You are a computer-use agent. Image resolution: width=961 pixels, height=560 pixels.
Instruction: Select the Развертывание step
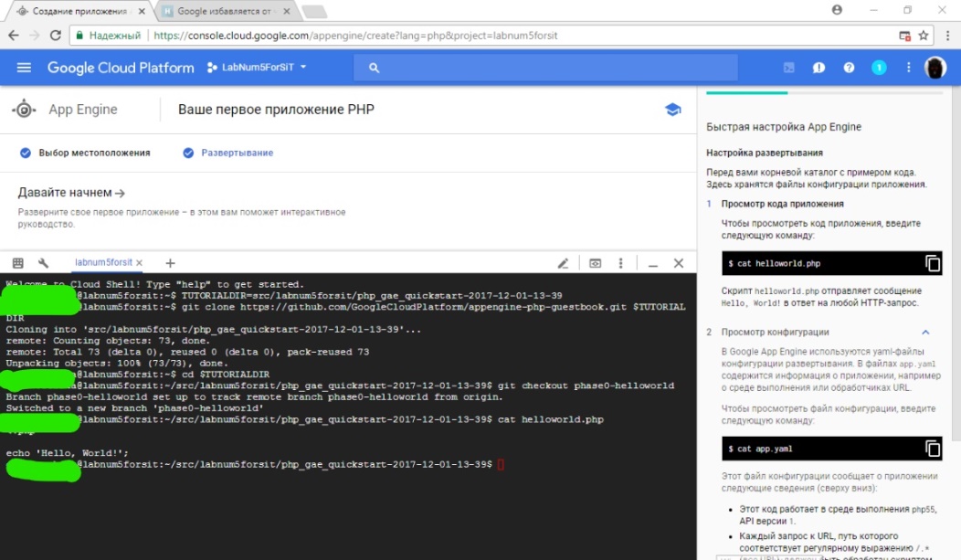click(x=228, y=153)
